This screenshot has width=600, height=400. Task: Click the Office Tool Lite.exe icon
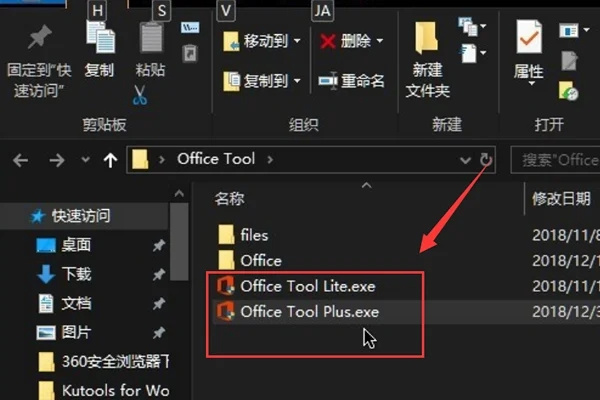(x=226, y=286)
